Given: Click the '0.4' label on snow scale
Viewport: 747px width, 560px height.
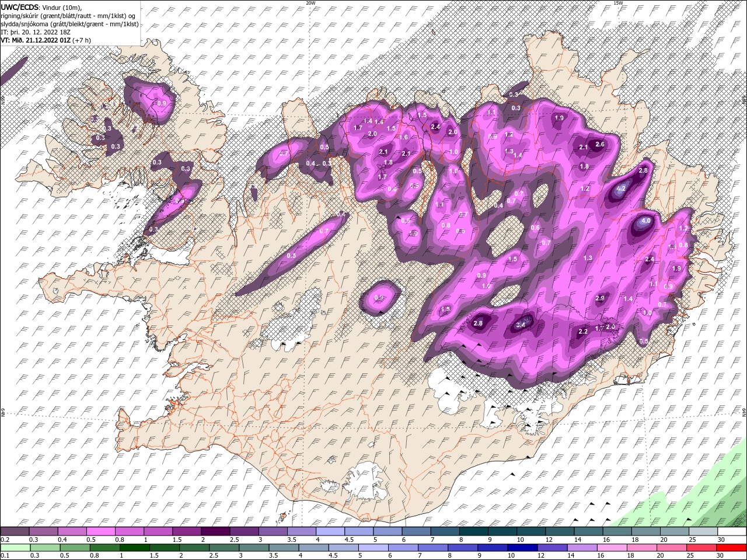Looking at the screenshot, I should pos(62,540).
